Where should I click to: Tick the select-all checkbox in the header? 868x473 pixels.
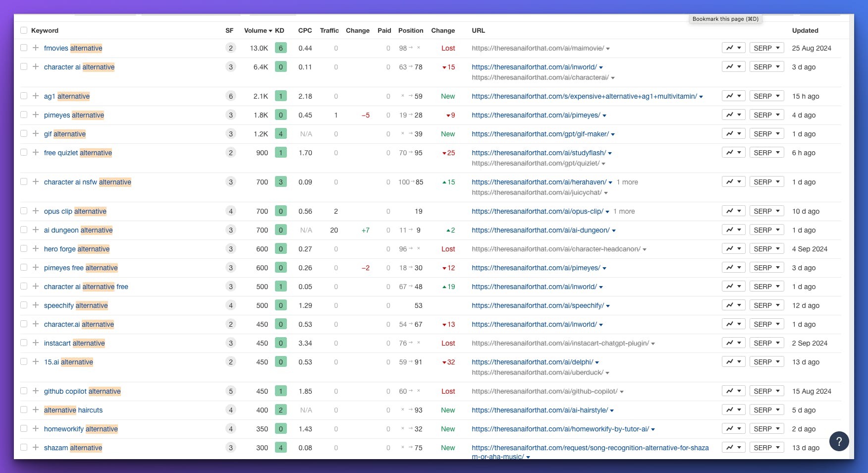point(24,30)
